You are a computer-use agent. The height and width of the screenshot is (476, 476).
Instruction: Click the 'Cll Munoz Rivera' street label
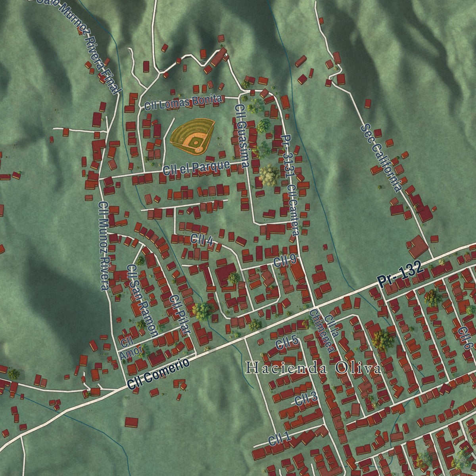(104, 246)
